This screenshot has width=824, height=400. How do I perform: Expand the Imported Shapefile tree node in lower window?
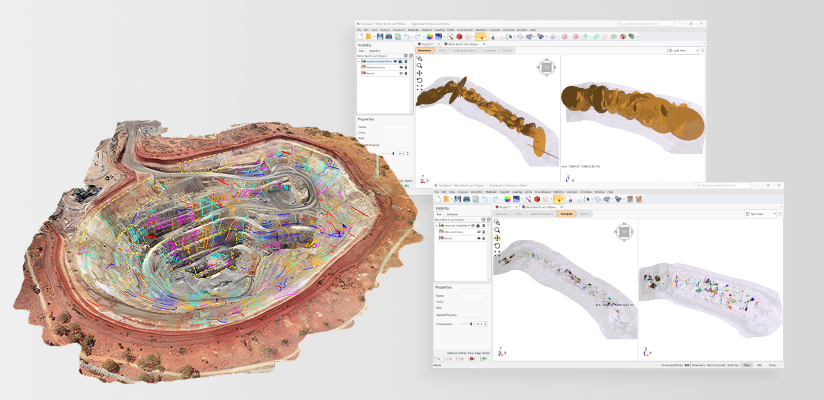(437, 225)
